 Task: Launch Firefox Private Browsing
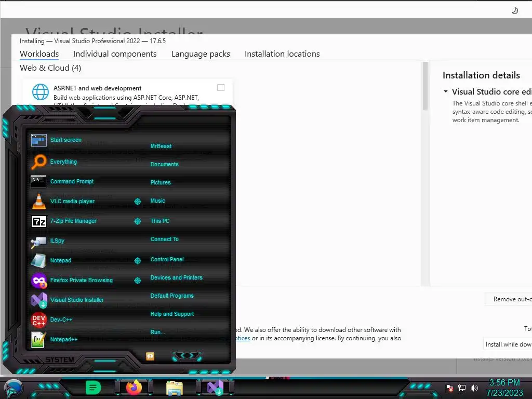(x=72, y=280)
